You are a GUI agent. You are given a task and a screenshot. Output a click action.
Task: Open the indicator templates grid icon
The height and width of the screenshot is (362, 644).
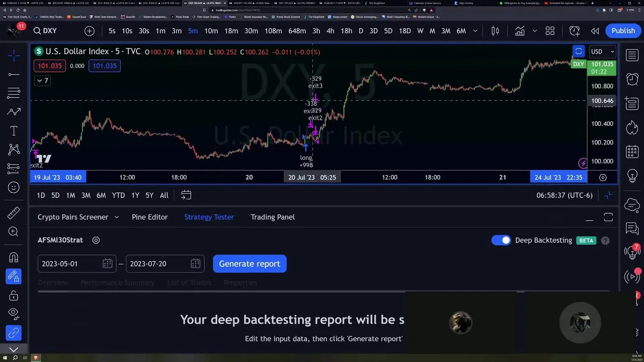tap(550, 31)
